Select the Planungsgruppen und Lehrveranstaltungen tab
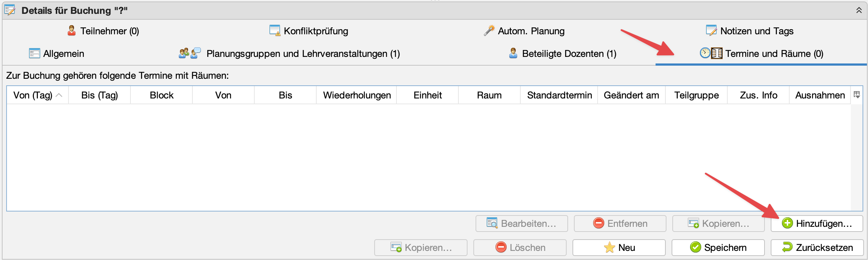Screen dimensions: 868x260 pyautogui.click(x=303, y=54)
